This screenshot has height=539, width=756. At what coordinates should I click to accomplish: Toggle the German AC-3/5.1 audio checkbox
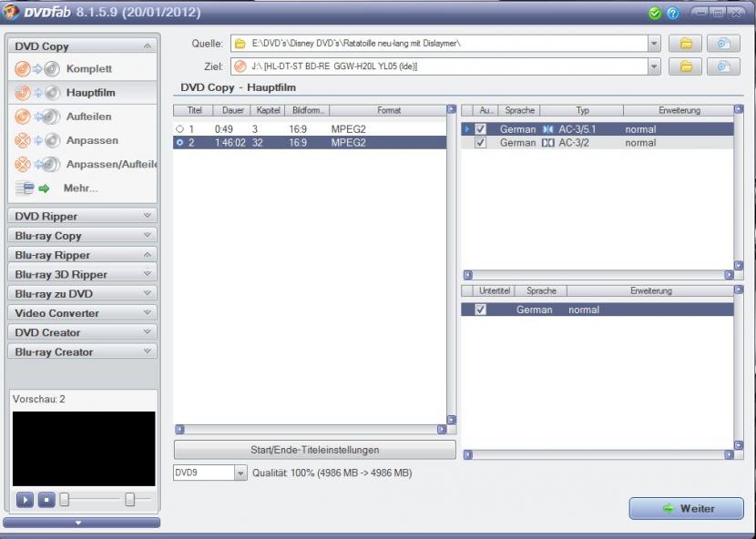click(x=480, y=129)
